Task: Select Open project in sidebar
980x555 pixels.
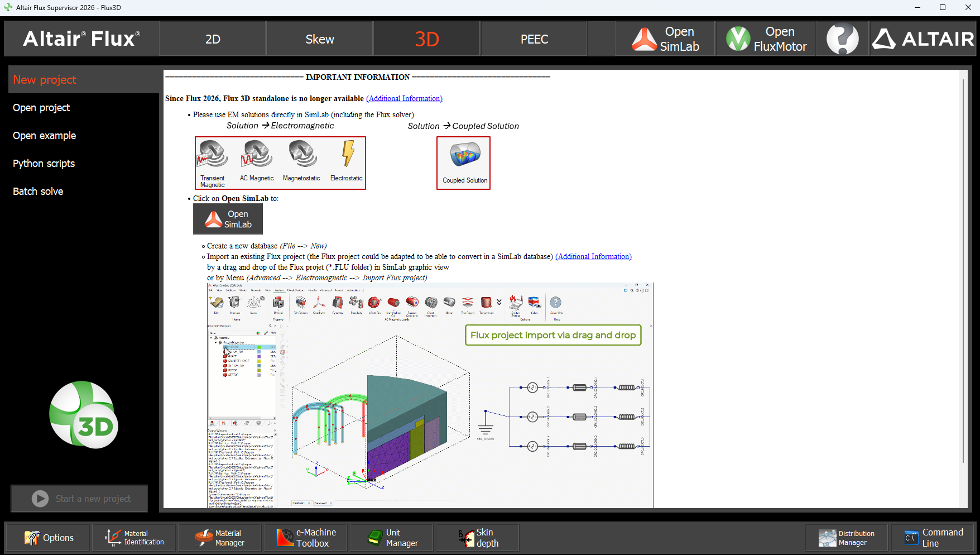Action: (x=84, y=107)
